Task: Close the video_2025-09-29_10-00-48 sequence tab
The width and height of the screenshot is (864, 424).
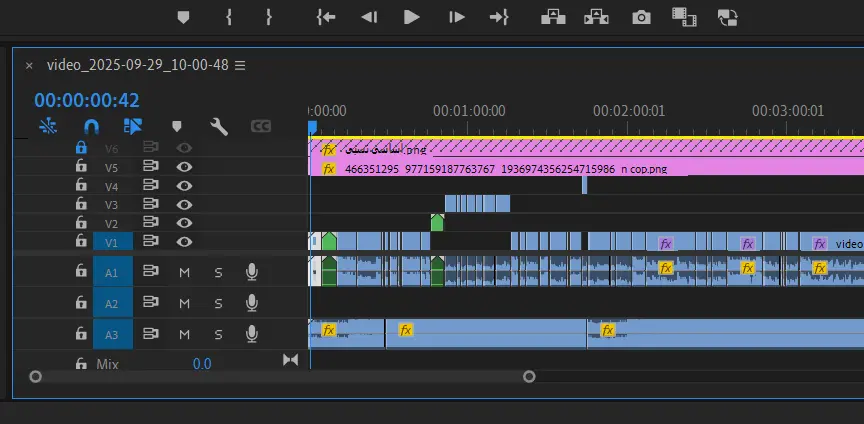Action: tap(29, 66)
